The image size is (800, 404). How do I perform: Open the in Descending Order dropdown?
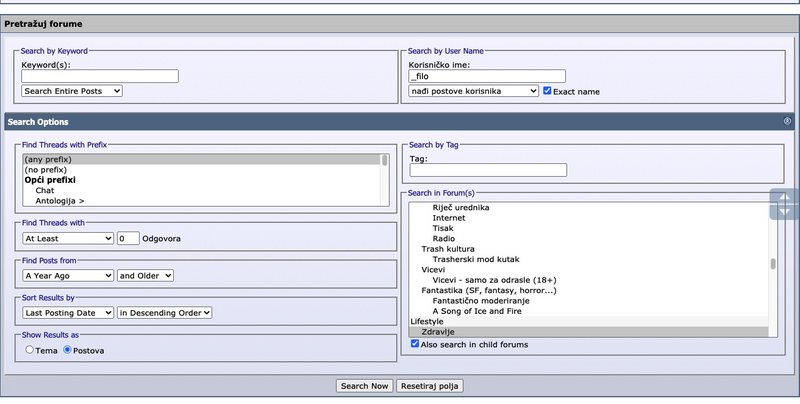pos(164,313)
